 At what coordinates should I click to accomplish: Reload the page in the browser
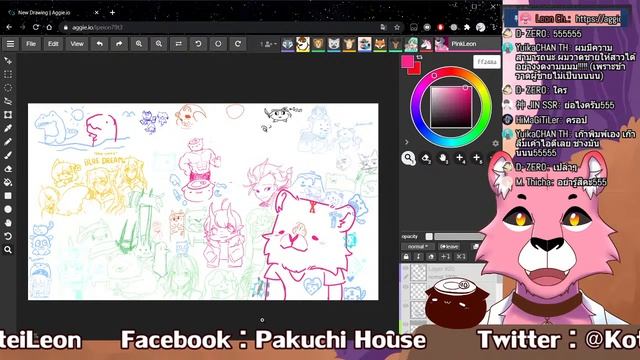[x=36, y=27]
